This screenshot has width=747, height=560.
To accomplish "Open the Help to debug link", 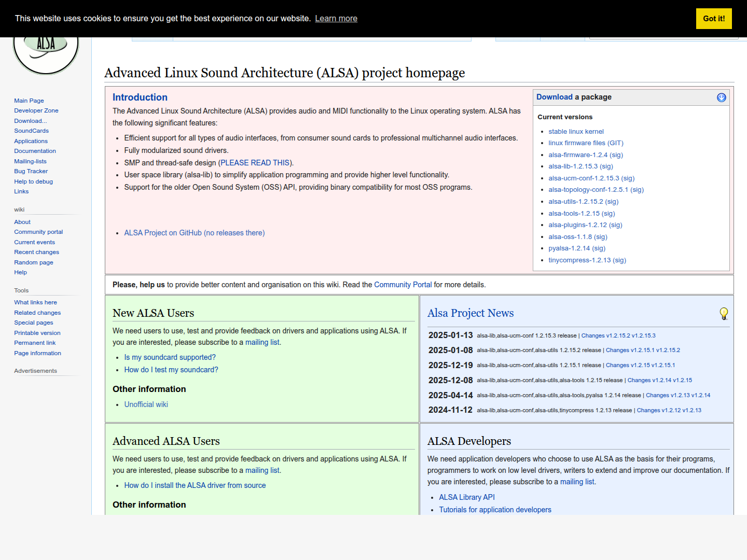I will (x=34, y=181).
